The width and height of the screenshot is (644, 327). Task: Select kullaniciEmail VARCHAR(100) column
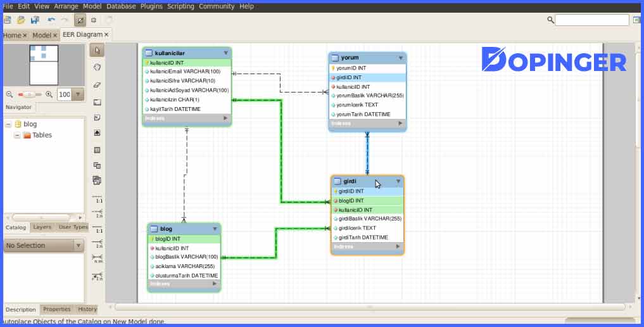coord(187,72)
